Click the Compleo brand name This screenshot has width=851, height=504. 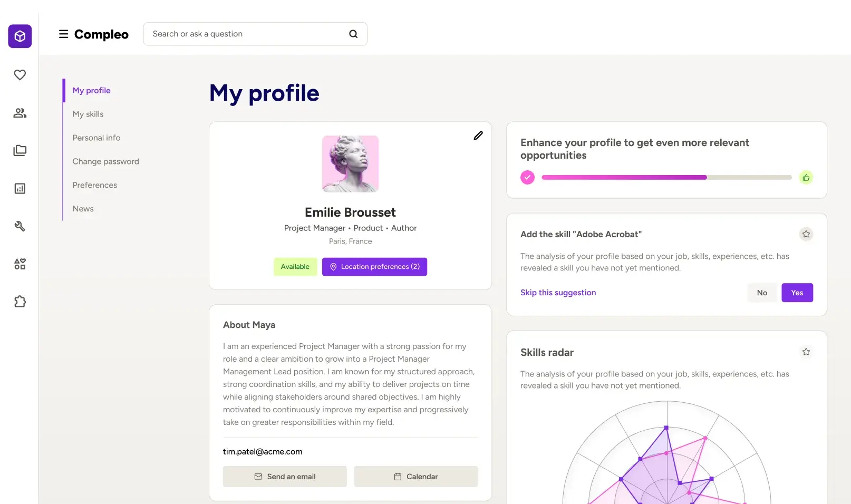coord(101,34)
